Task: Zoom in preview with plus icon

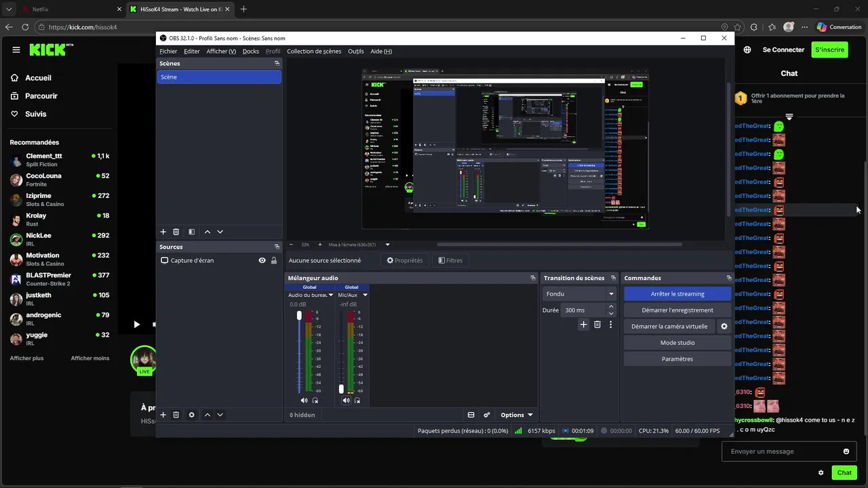Action: pyautogui.click(x=320, y=245)
